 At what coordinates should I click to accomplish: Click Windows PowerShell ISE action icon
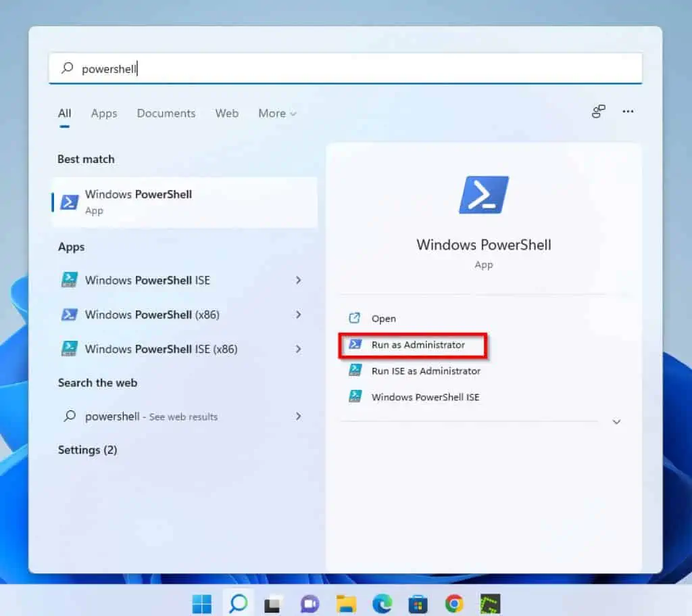pyautogui.click(x=355, y=396)
